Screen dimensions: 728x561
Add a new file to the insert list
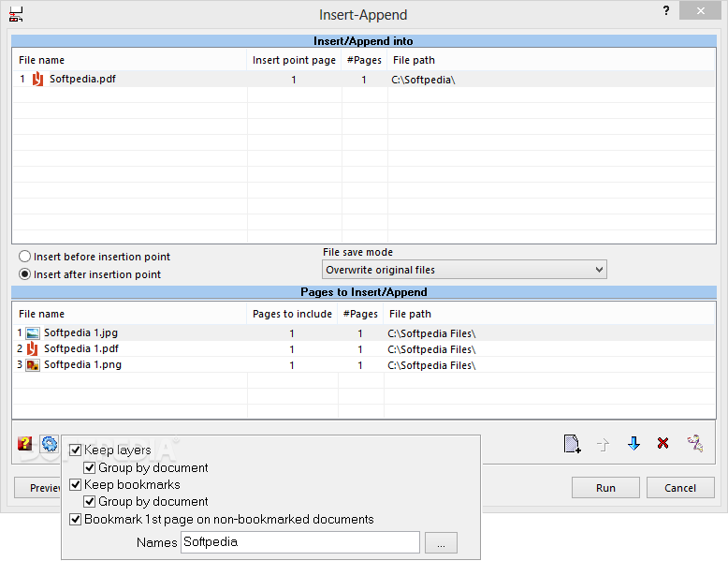click(x=572, y=443)
